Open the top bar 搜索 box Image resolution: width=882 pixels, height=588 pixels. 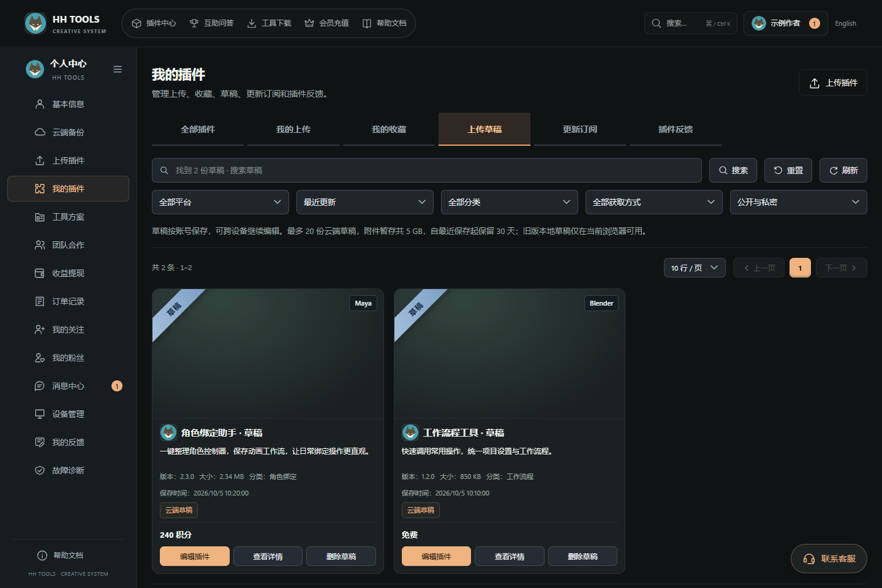691,23
